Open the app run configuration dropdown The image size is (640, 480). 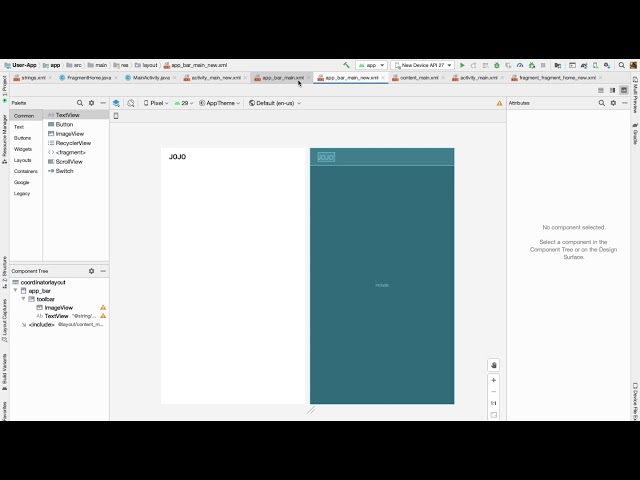(x=371, y=65)
